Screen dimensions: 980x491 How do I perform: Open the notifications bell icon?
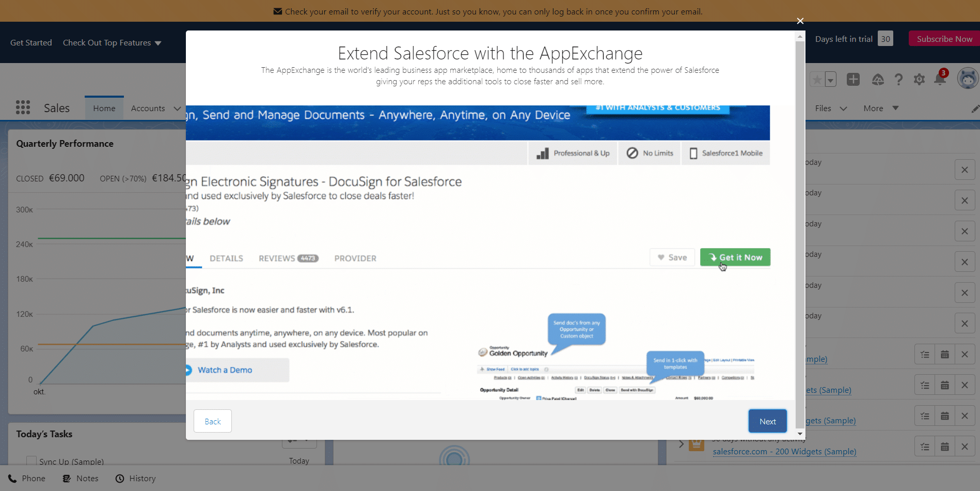coord(940,78)
